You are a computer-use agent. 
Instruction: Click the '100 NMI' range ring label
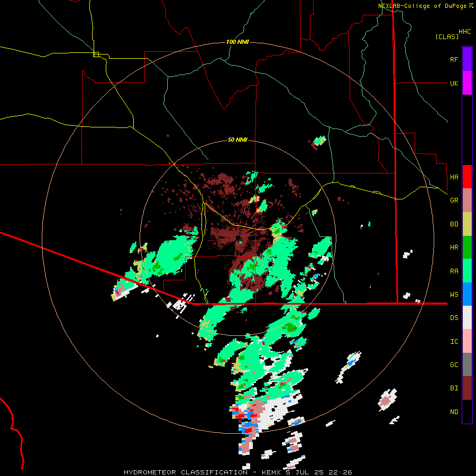tap(237, 42)
